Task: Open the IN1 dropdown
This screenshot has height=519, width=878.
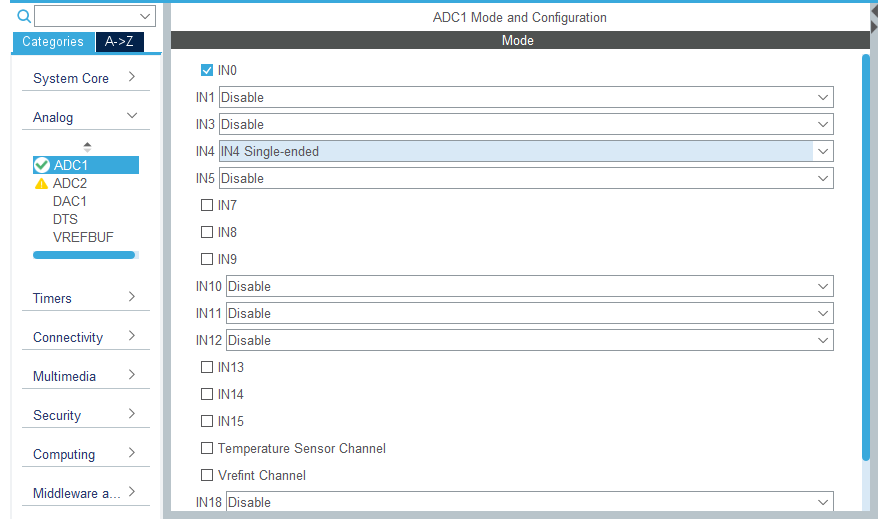Action: pyautogui.click(x=525, y=97)
